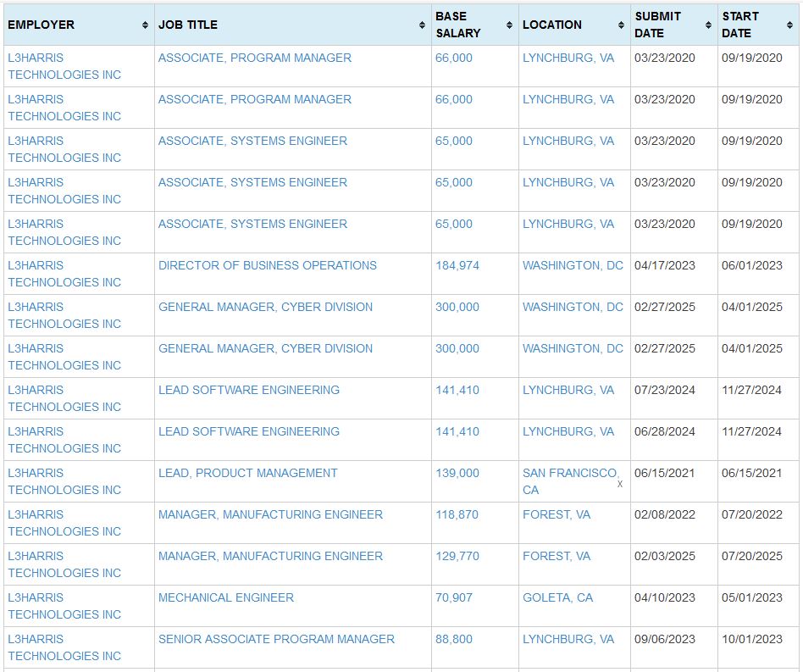Open L3Harris employer link in Director of Business Operations row
The image size is (803, 672).
coord(64,274)
